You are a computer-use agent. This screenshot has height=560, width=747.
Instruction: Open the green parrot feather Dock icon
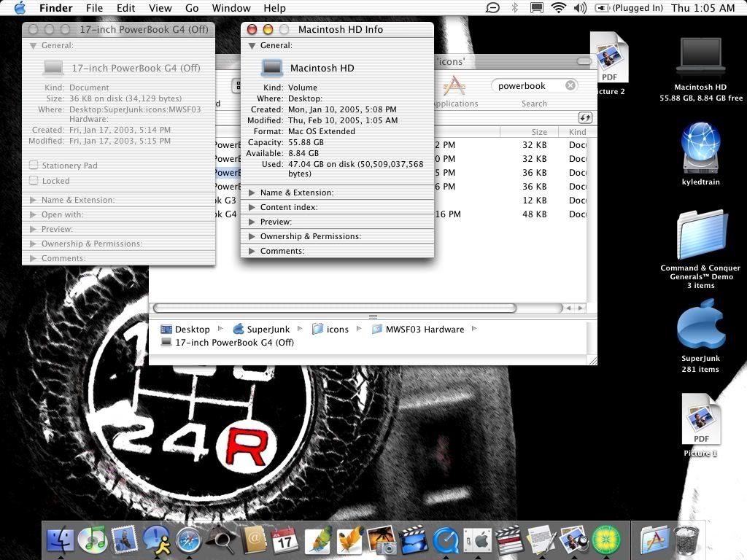(x=318, y=540)
